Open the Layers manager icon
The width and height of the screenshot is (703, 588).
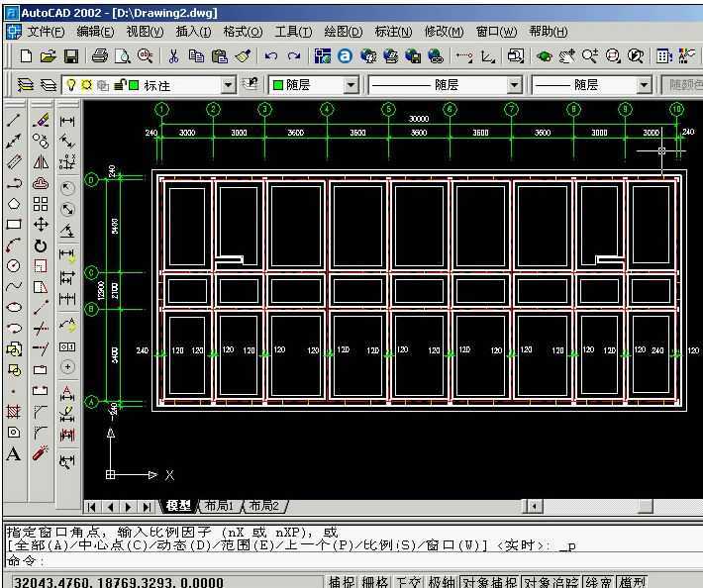(x=25, y=85)
